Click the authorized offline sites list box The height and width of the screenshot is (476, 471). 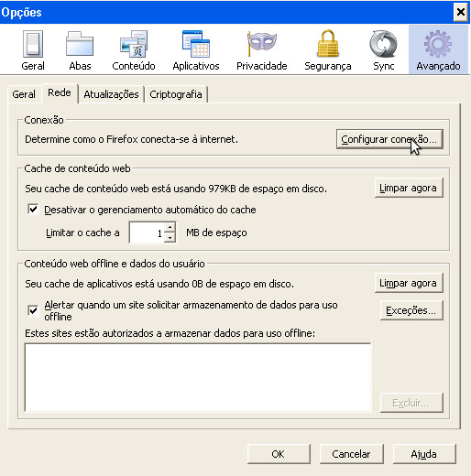[x=198, y=378]
